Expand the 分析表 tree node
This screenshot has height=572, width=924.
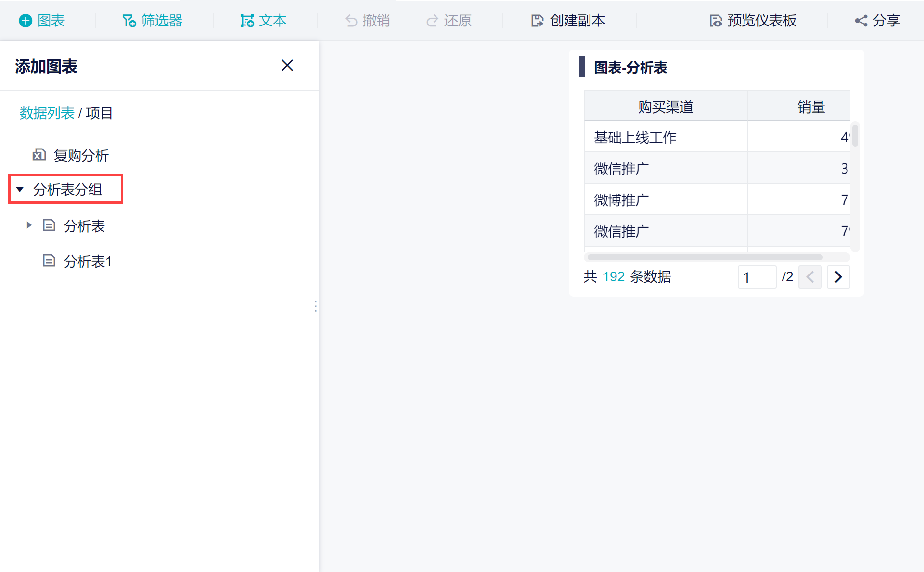29,225
